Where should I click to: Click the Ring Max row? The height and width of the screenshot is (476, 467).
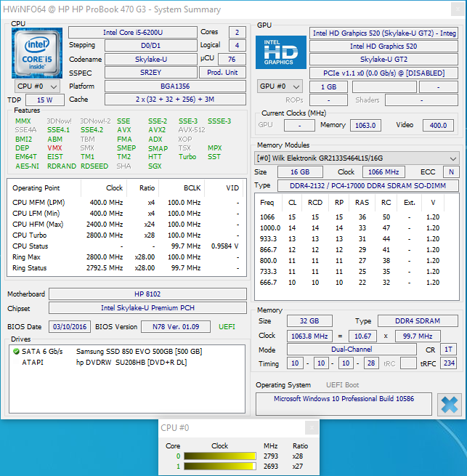tap(126, 257)
